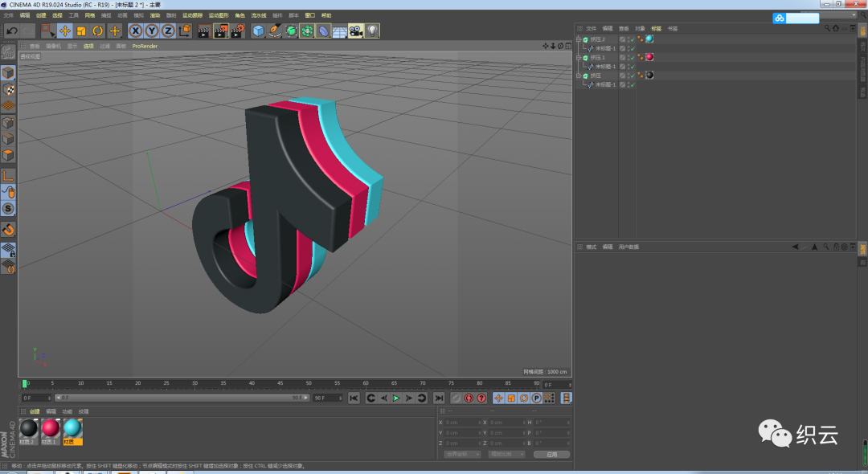The height and width of the screenshot is (474, 868).
Task: Click the end frame 90 F field
Action: [x=328, y=398]
